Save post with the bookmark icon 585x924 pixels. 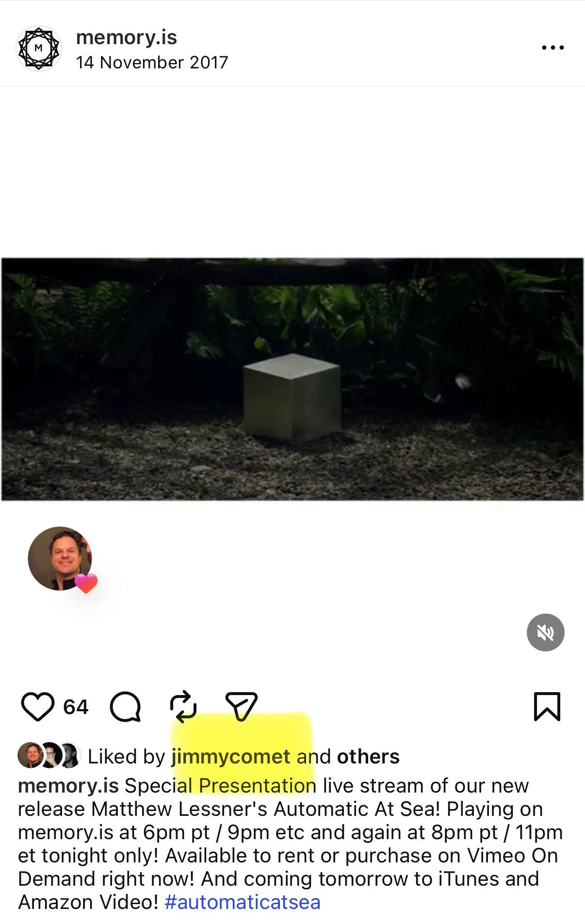tap(547, 707)
